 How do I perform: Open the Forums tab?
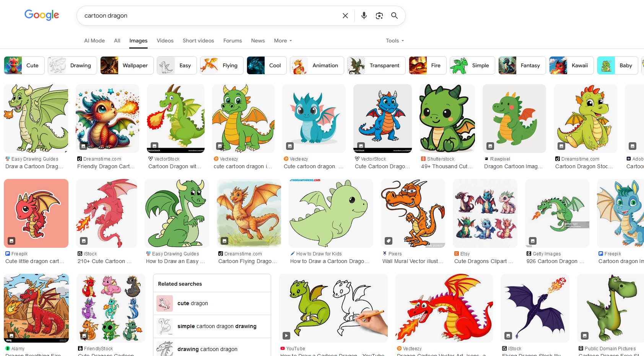tap(233, 41)
